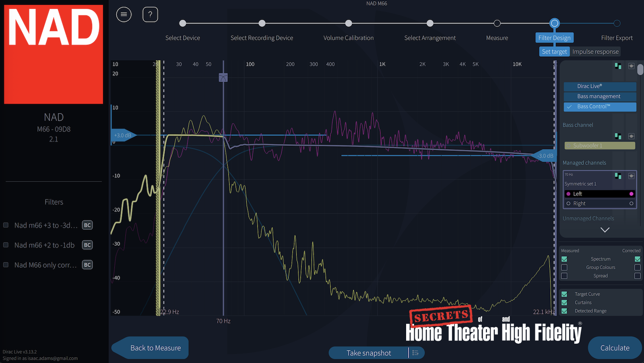Open snapshot list icon beside Take snapshot
This screenshot has height=363, width=644.
tap(416, 353)
